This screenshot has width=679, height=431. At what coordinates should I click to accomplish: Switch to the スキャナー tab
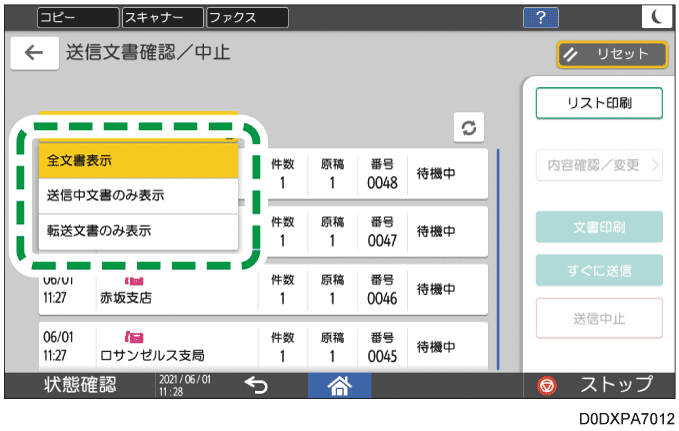(162, 18)
